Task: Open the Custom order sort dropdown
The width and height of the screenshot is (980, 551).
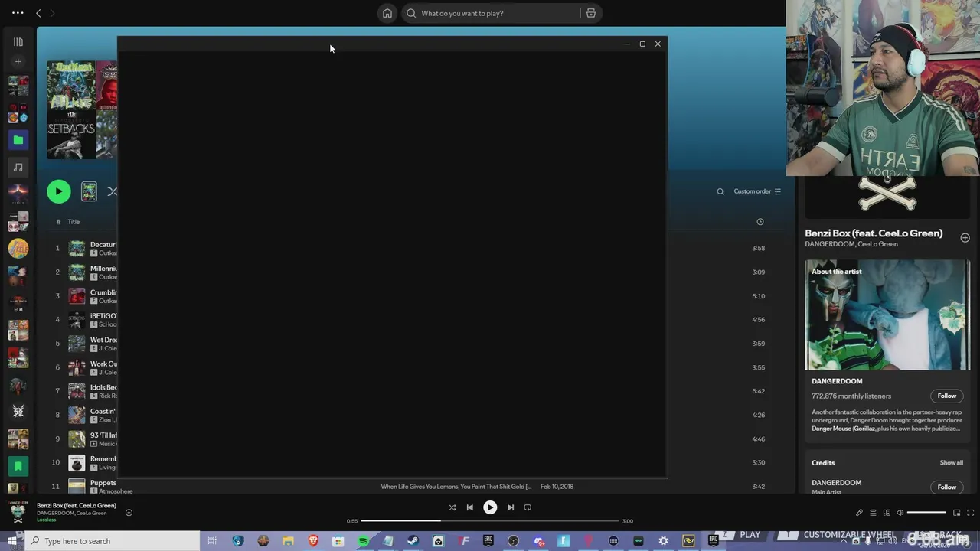Action: [x=757, y=191]
